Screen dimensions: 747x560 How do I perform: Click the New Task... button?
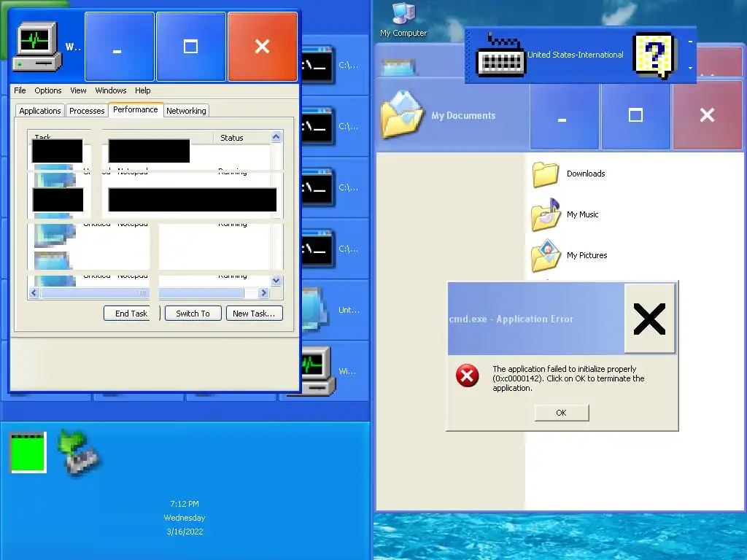(254, 314)
